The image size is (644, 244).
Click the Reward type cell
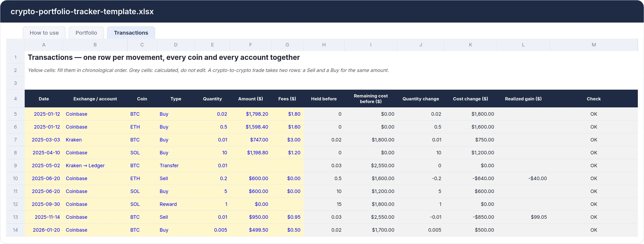(x=176, y=204)
